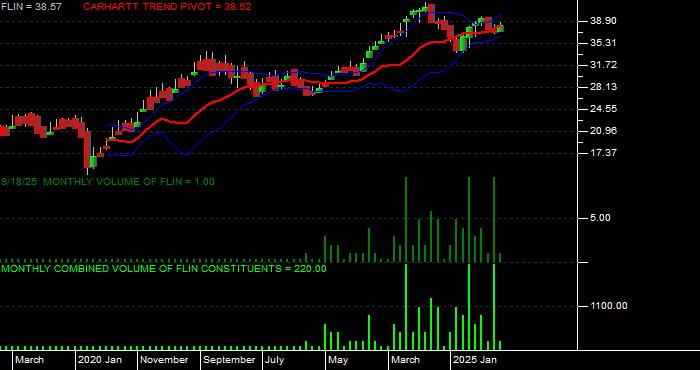The width and height of the screenshot is (700, 370).
Task: Click the November timeline label
Action: 165,360
